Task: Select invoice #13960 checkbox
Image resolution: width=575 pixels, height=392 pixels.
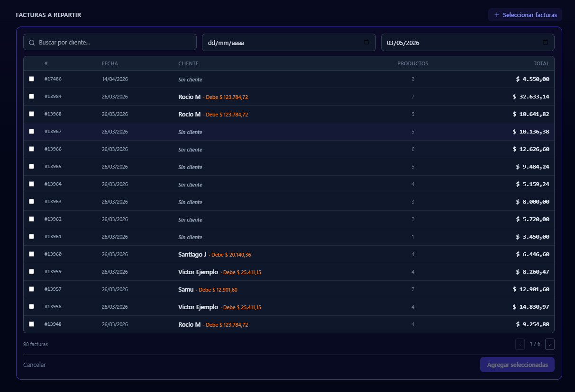Action: 31,254
